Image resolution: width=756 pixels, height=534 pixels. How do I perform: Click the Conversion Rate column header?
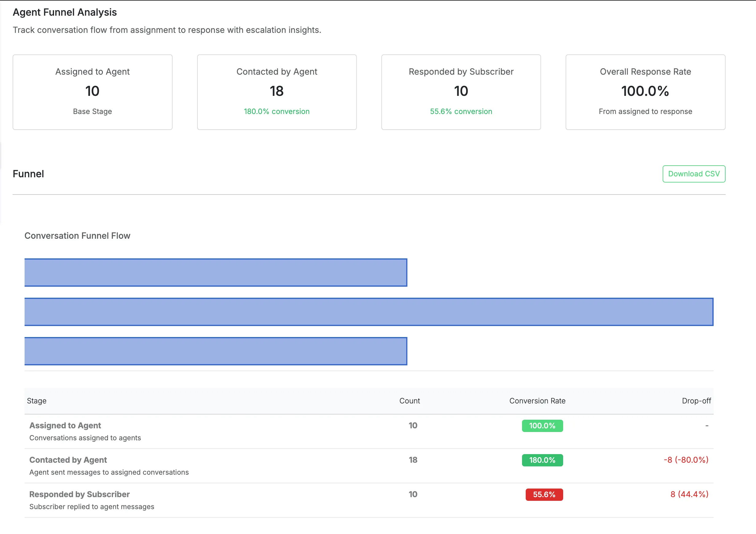click(x=537, y=401)
